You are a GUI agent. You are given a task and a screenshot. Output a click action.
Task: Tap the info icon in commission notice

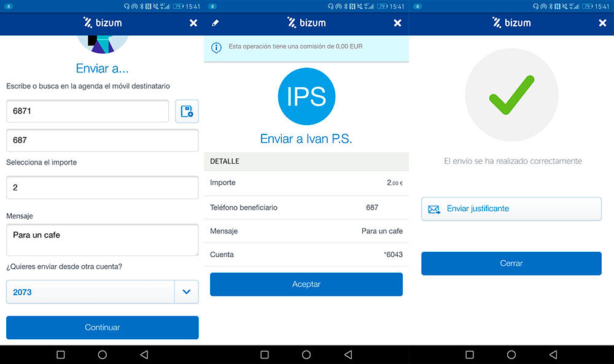[x=216, y=48]
